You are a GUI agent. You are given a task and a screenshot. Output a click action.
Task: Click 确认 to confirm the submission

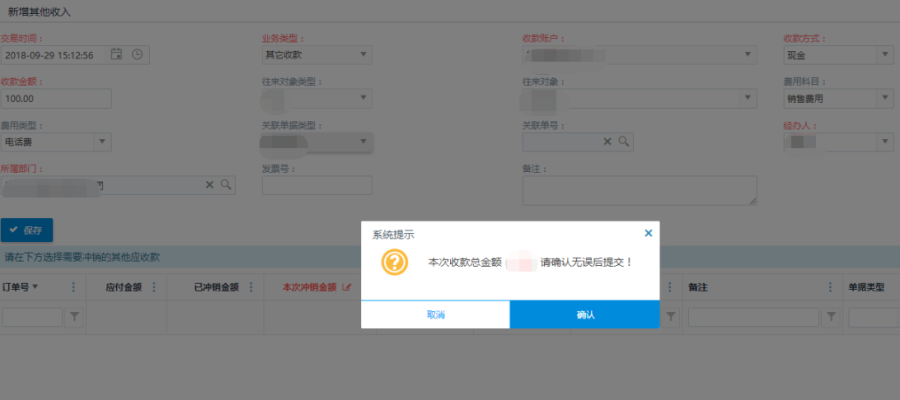(x=585, y=314)
